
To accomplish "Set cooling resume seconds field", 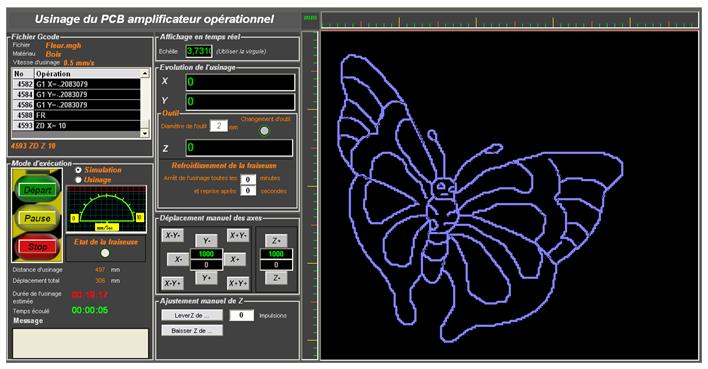I will click(x=248, y=191).
